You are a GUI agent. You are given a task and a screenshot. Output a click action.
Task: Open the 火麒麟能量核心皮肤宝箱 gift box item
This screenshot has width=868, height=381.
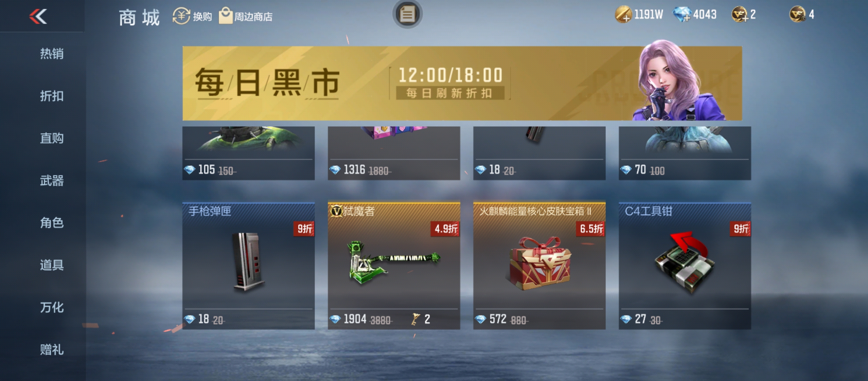coord(539,266)
